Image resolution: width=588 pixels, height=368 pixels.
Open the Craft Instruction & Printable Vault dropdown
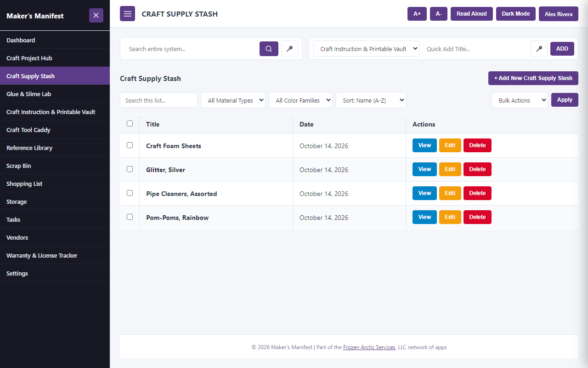click(366, 49)
